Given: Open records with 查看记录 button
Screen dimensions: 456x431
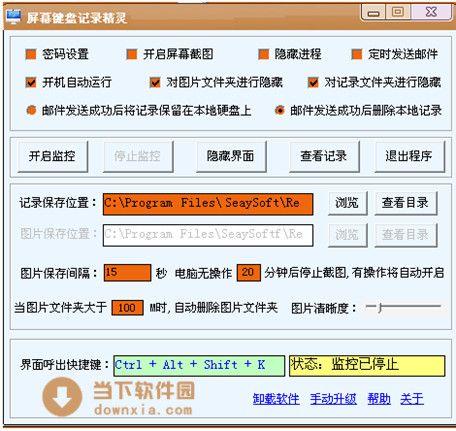Looking at the screenshot, I should pos(324,156).
